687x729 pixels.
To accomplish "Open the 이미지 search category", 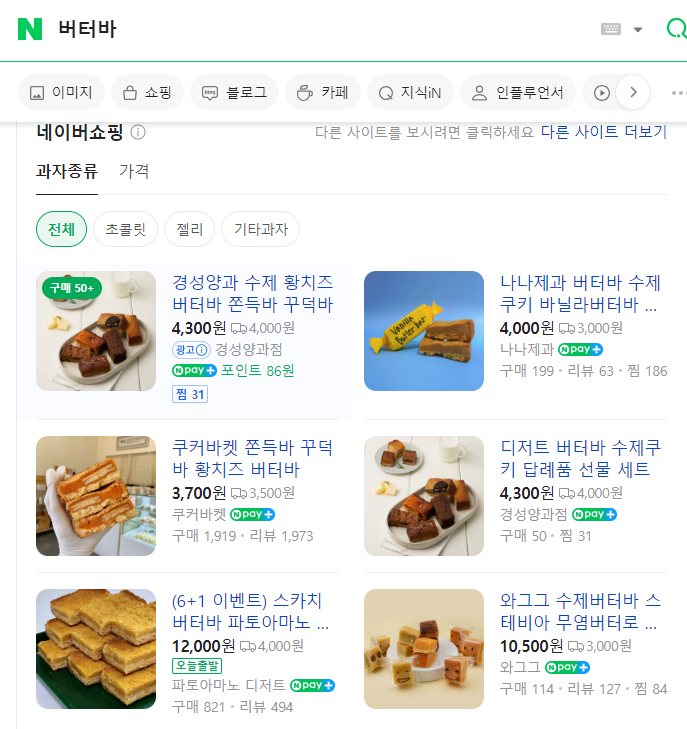I will point(61,93).
